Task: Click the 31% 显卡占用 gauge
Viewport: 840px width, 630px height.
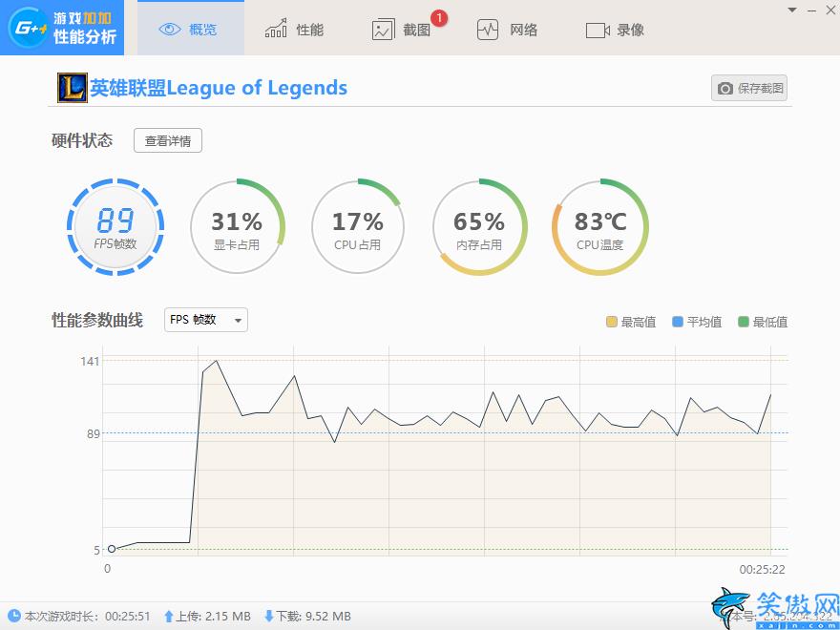Action: click(x=237, y=226)
